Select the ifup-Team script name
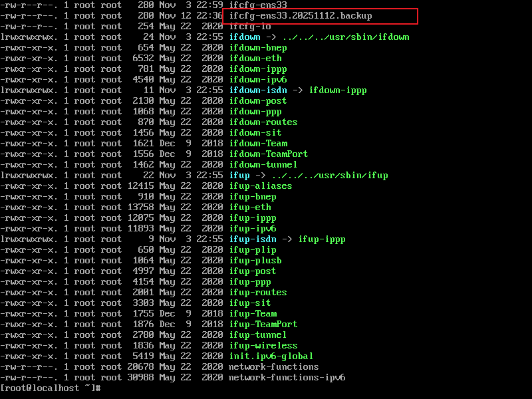Screen dimensions: 532x399 click(x=253, y=314)
